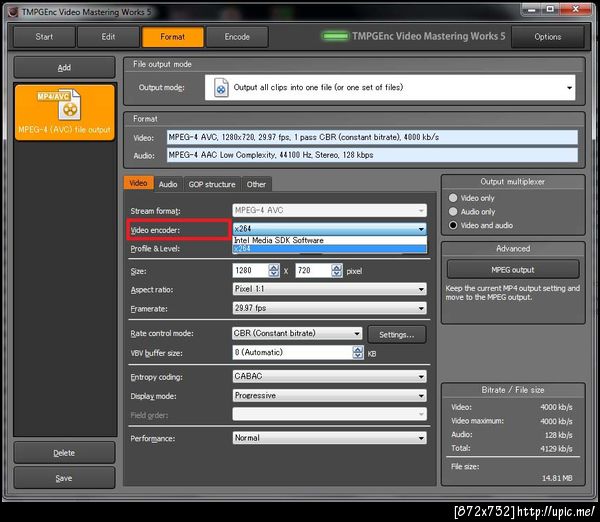Open the Other tab

(256, 184)
